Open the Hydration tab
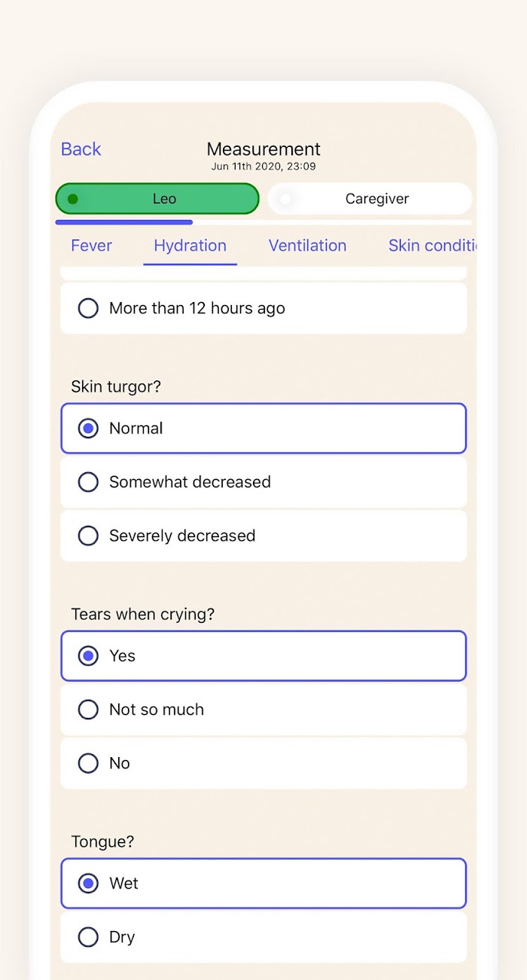The height and width of the screenshot is (980, 527). [190, 246]
